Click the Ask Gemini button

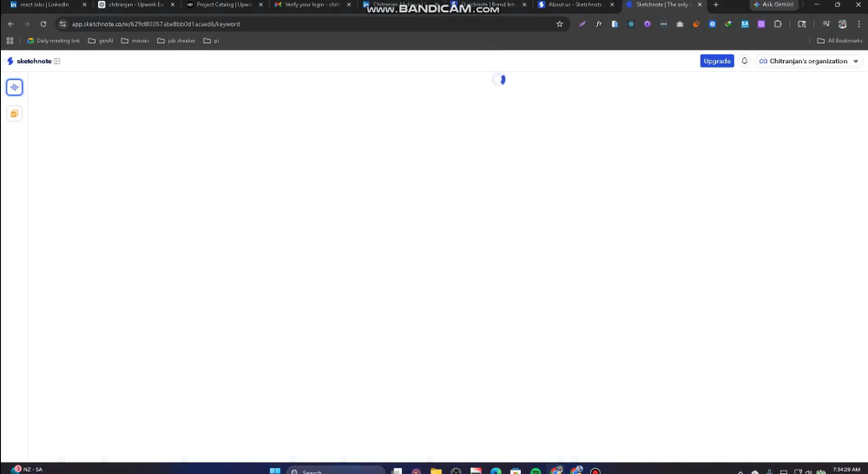(774, 4)
